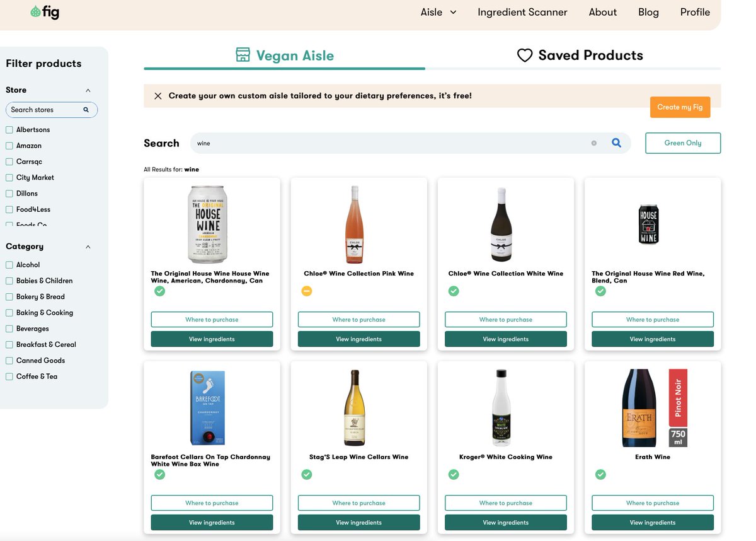Toggle the Albertsons store checkbox

[x=9, y=130]
